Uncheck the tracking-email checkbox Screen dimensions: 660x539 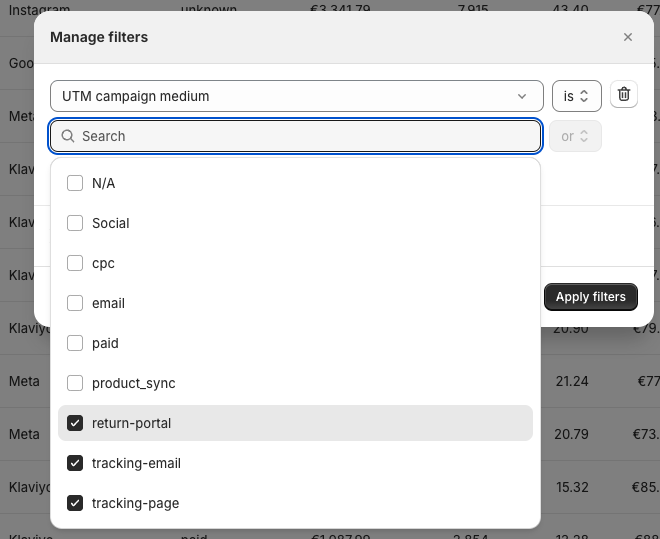75,463
